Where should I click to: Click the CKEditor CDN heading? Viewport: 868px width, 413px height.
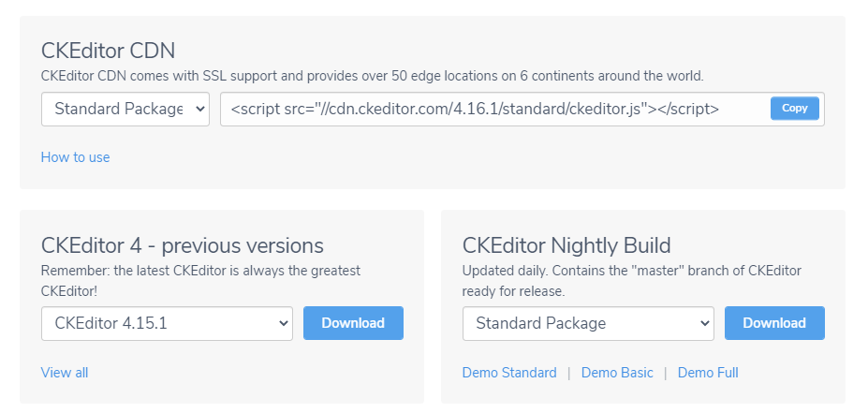click(x=108, y=51)
